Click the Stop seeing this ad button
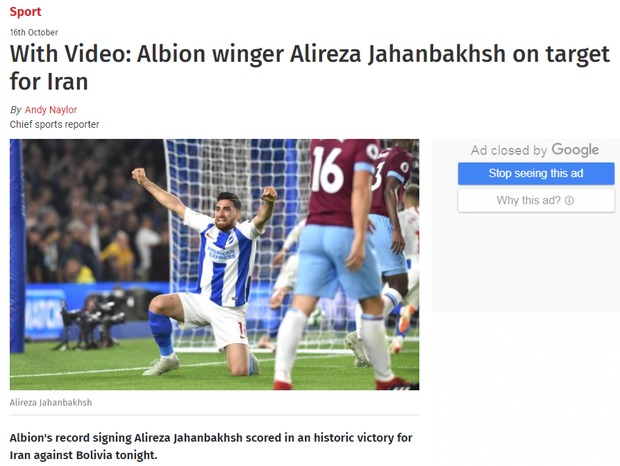The image size is (620, 466). pos(536,174)
